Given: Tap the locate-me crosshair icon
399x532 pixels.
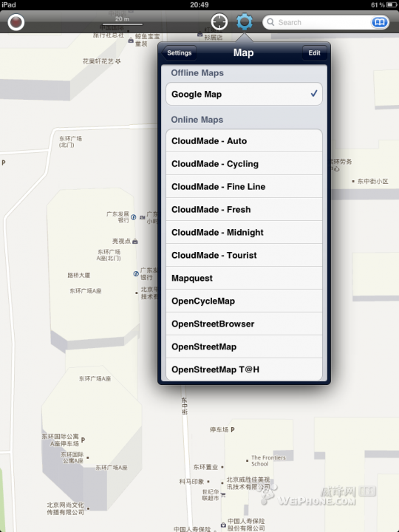Looking at the screenshot, I should tap(219, 22).
